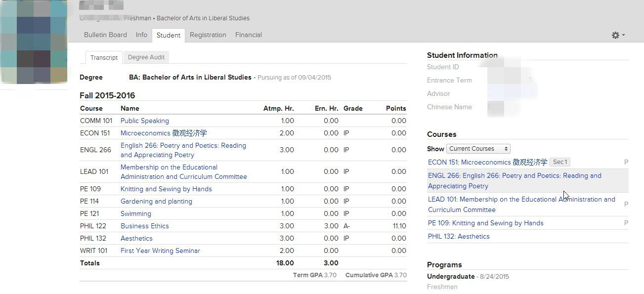Viewport: 644px width, 294px height.
Task: Expand the Show Current Courses dropdown
Action: coord(478,149)
